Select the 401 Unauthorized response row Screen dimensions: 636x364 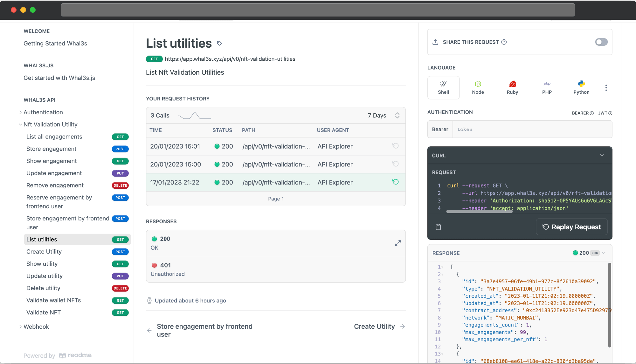point(276,269)
